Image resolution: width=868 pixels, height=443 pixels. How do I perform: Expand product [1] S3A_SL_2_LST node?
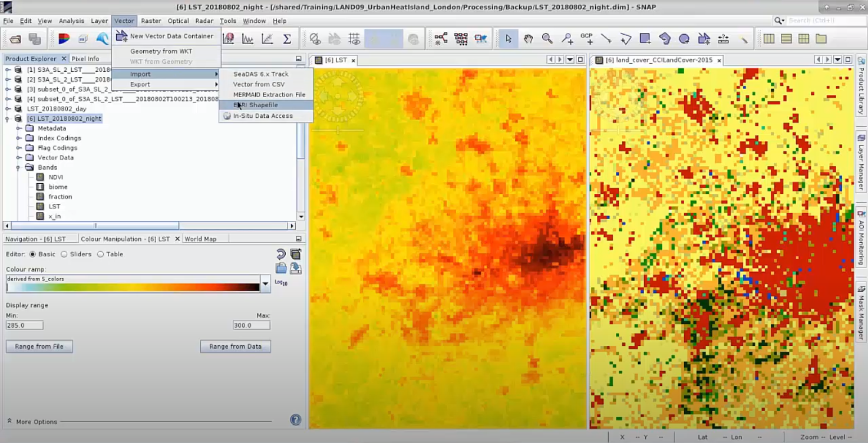[8, 70]
